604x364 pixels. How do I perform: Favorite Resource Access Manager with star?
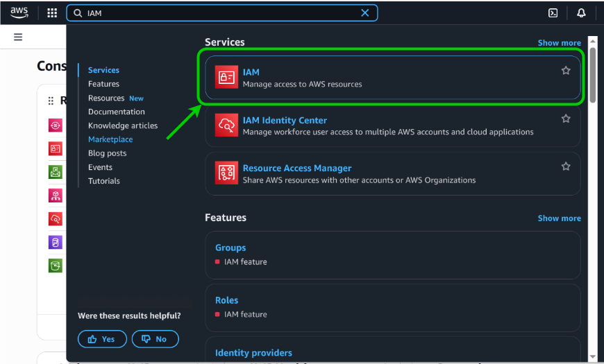tap(566, 166)
